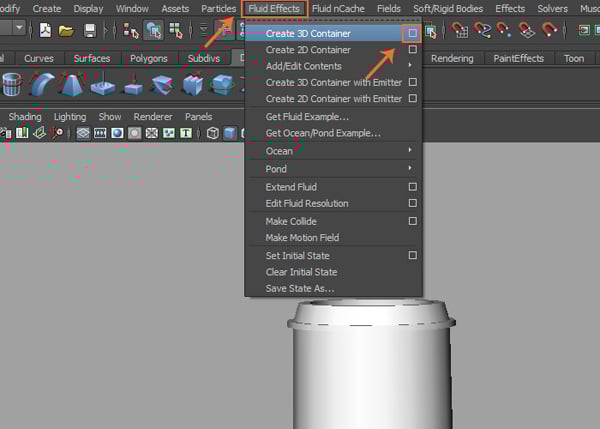Viewport: 600px width, 429px height.
Task: Open Create 2D Container with Emitter options
Action: tap(412, 98)
